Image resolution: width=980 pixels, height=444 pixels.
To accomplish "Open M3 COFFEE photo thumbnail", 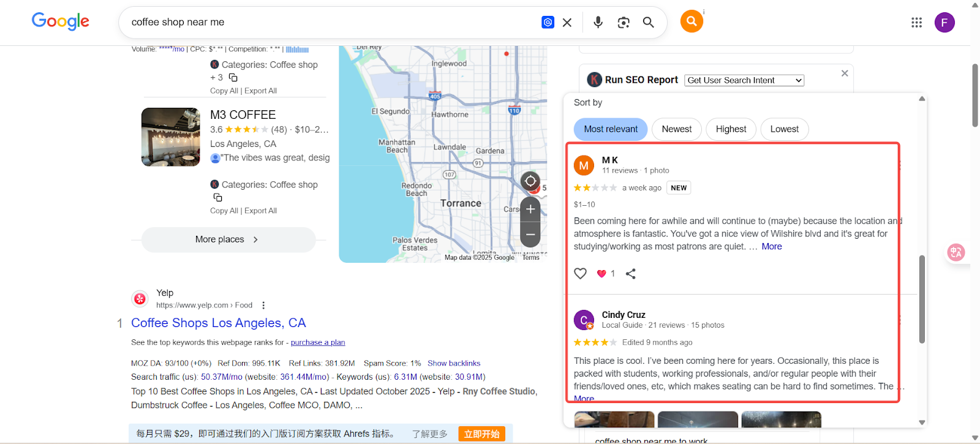I will tap(171, 137).
